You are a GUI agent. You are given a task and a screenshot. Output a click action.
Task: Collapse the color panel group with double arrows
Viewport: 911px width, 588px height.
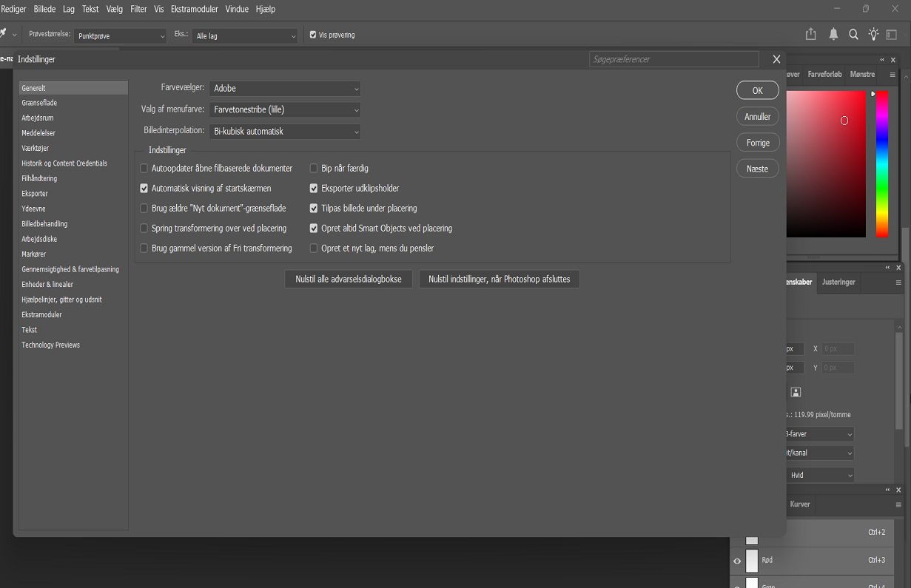[882, 60]
